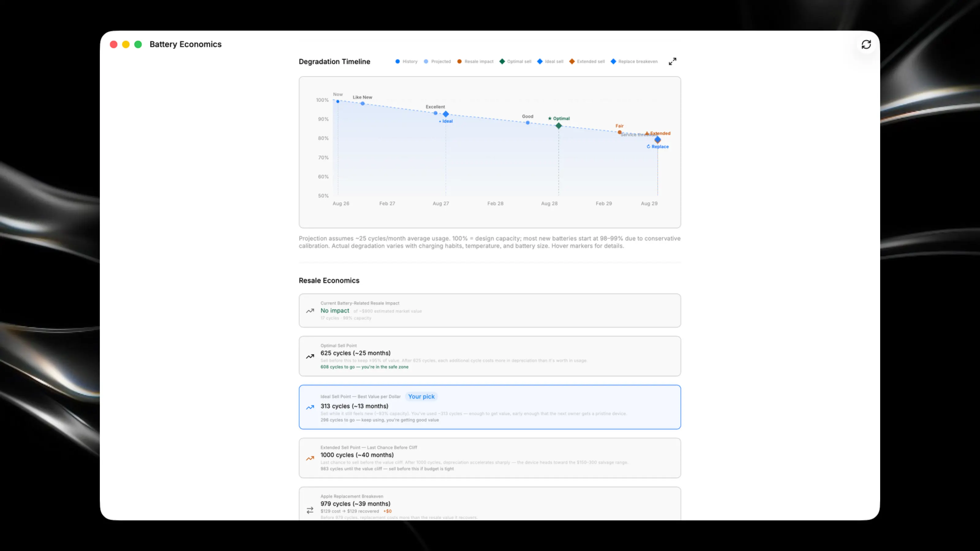Click the trend icon on the Current Battery-Related Resale Impact card
This screenshot has height=551, width=980.
pos(310,311)
